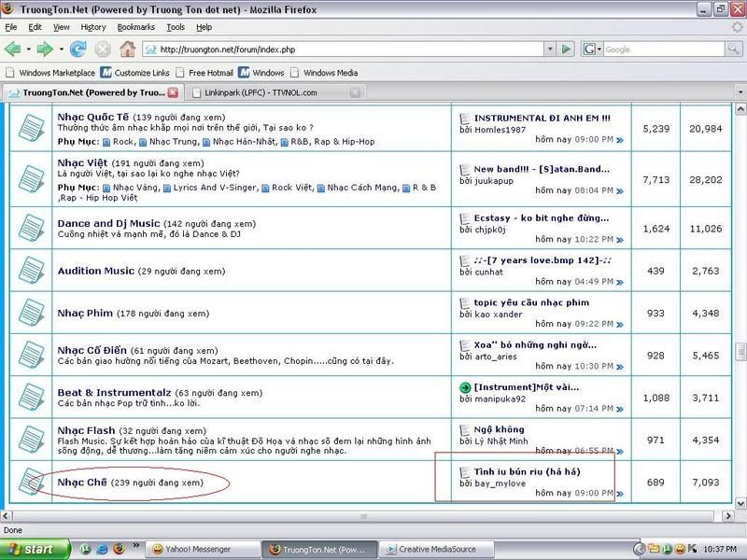This screenshot has height=560, width=747.
Task: Click vertical scrollbar down arrow
Action: [x=740, y=503]
